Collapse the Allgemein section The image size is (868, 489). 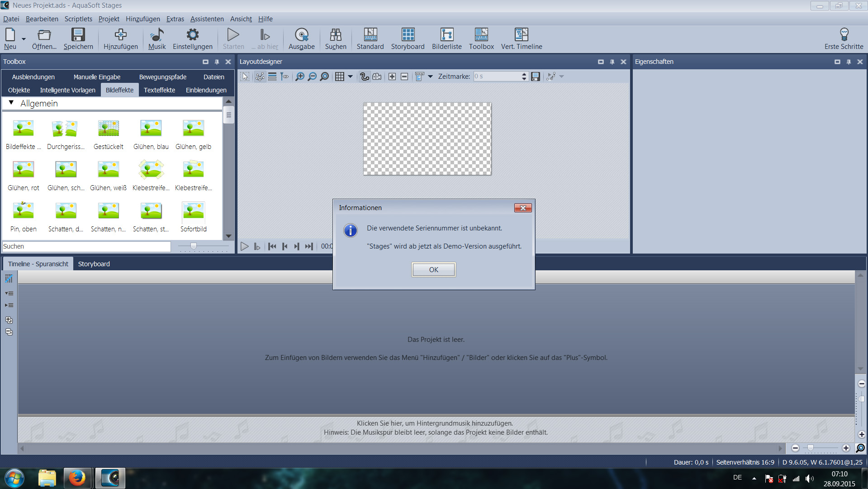pos(11,103)
